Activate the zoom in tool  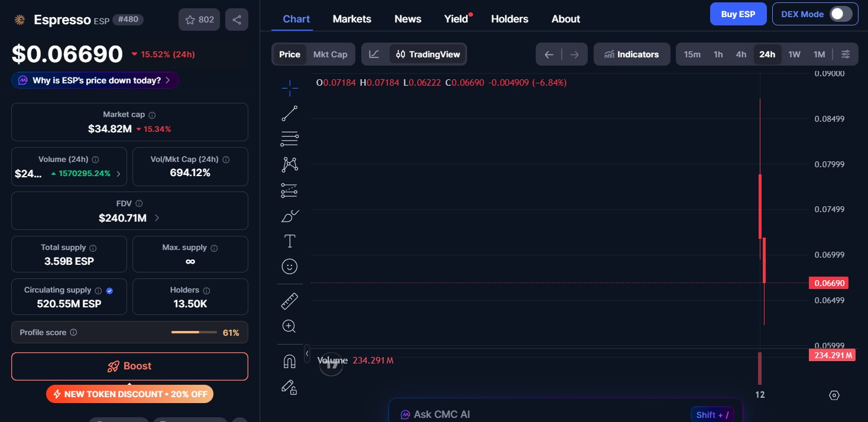[x=289, y=326]
